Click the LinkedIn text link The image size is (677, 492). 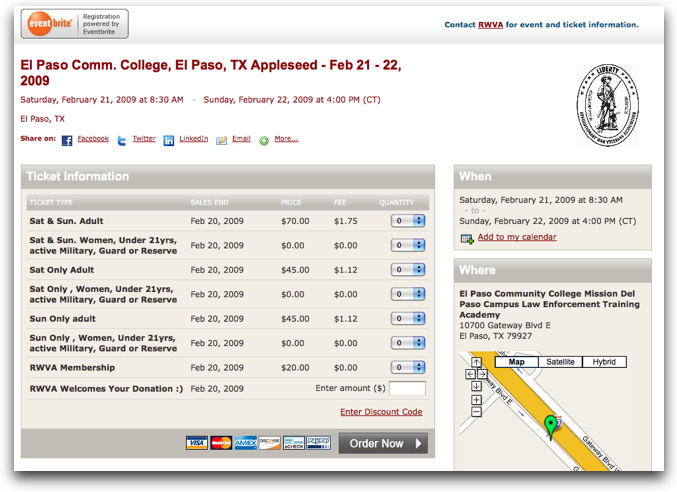[193, 139]
